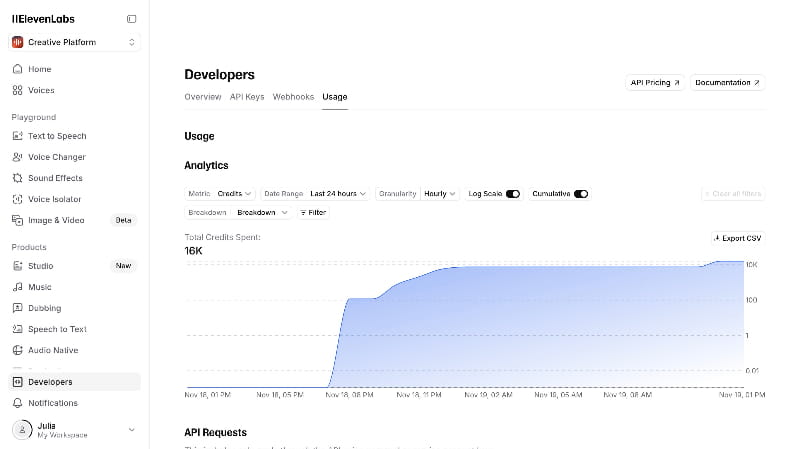Click the Clear all filters button
800x449 pixels.
pos(733,194)
